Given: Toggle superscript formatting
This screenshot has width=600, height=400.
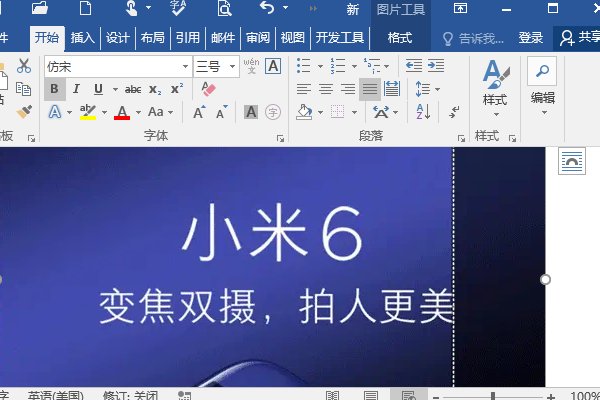Looking at the screenshot, I should pos(176,89).
